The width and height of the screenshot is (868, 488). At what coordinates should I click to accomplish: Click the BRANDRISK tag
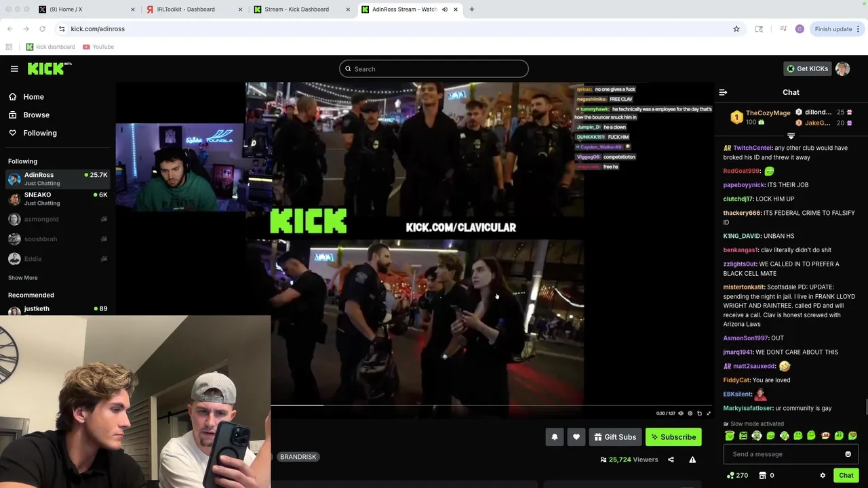pyautogui.click(x=298, y=457)
